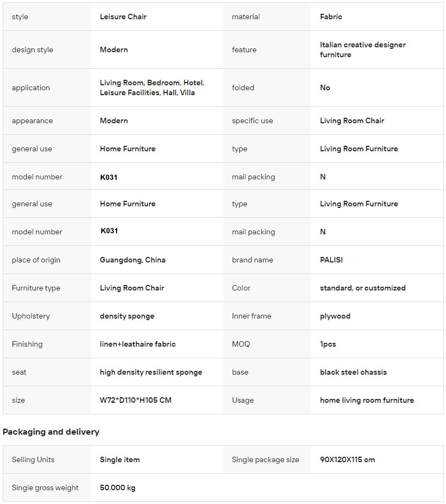Click the W72*D110*H105 CM size value
This screenshot has width=446, height=504.
135,400
